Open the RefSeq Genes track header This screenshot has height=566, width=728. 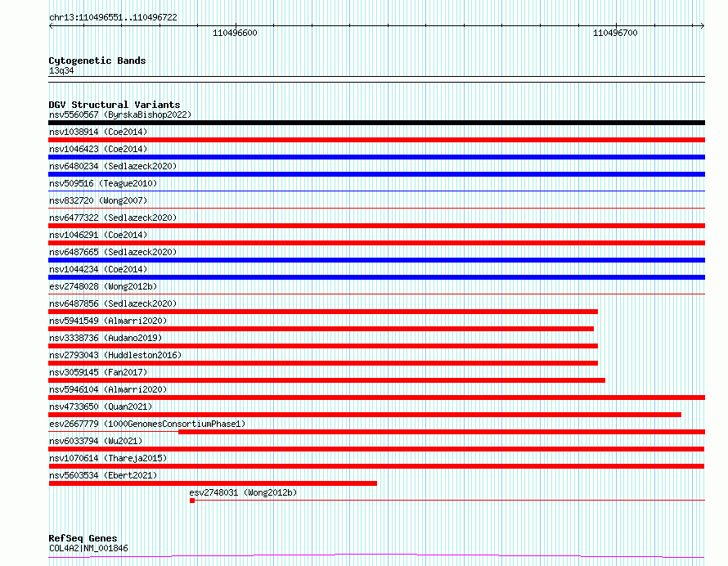coord(83,538)
